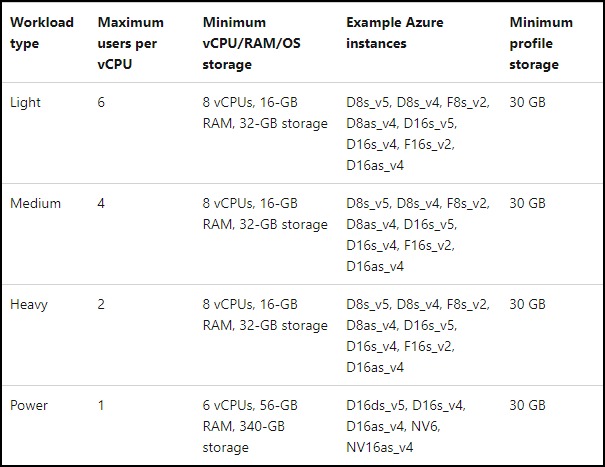The width and height of the screenshot is (605, 467).
Task: Click the Light workload type cell
Action: coord(25,103)
